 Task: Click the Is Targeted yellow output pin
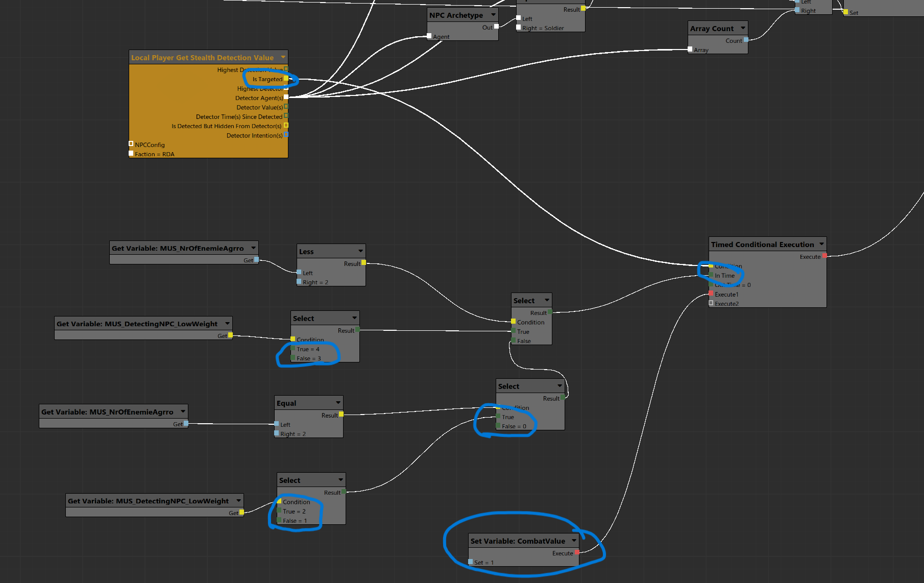(286, 79)
